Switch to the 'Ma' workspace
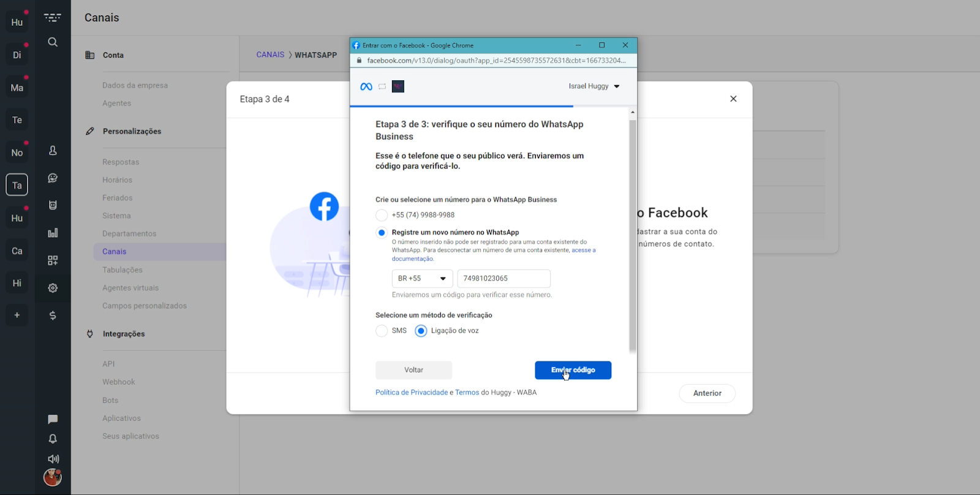This screenshot has height=495, width=980. click(17, 88)
